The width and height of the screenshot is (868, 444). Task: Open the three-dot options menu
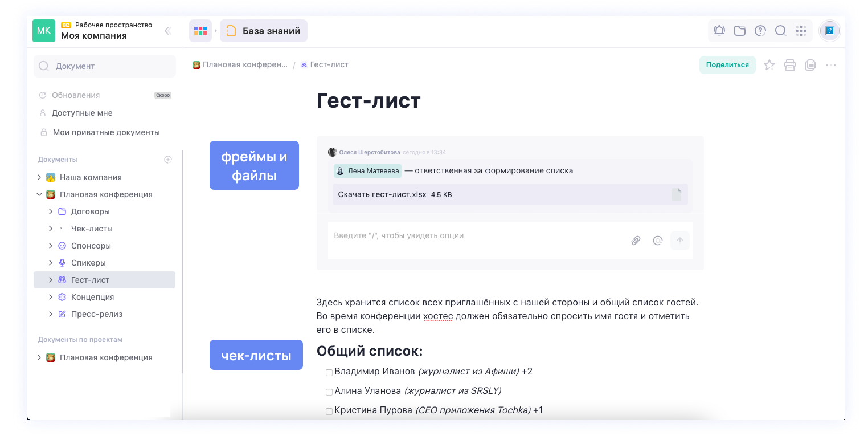tap(830, 64)
